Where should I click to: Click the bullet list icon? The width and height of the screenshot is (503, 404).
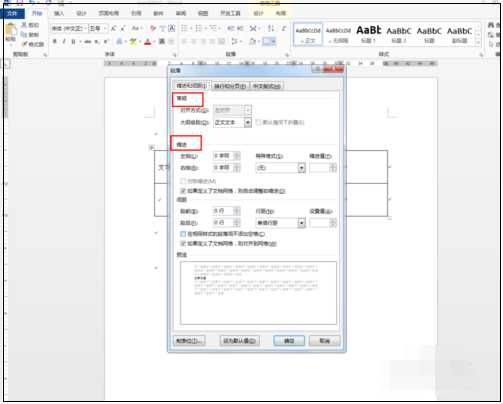(184, 29)
